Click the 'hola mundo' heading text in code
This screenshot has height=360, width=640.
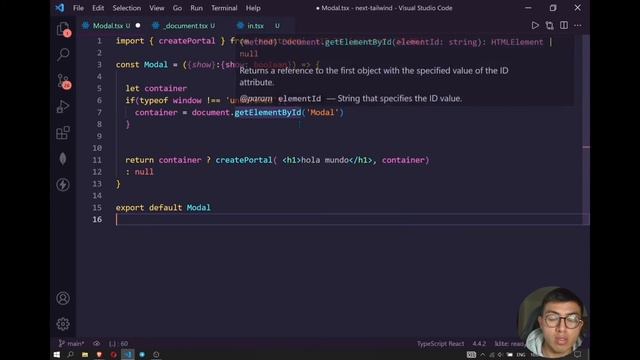[325, 160]
